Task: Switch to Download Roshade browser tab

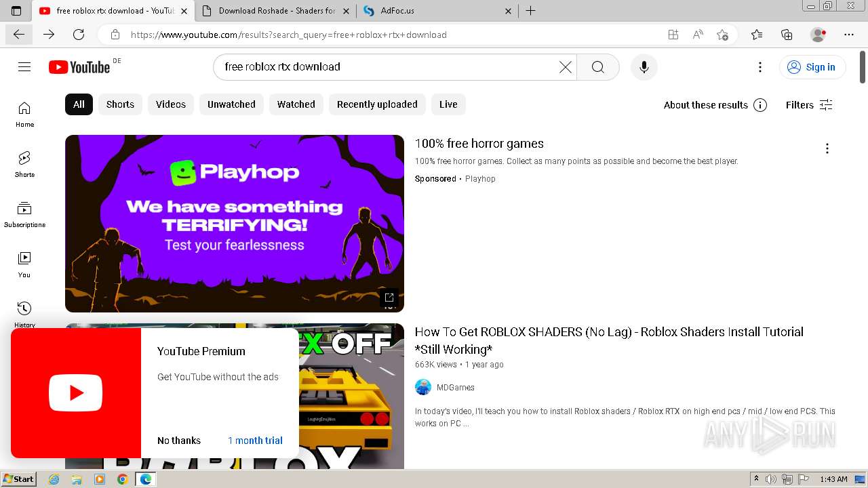Action: pyautogui.click(x=275, y=11)
